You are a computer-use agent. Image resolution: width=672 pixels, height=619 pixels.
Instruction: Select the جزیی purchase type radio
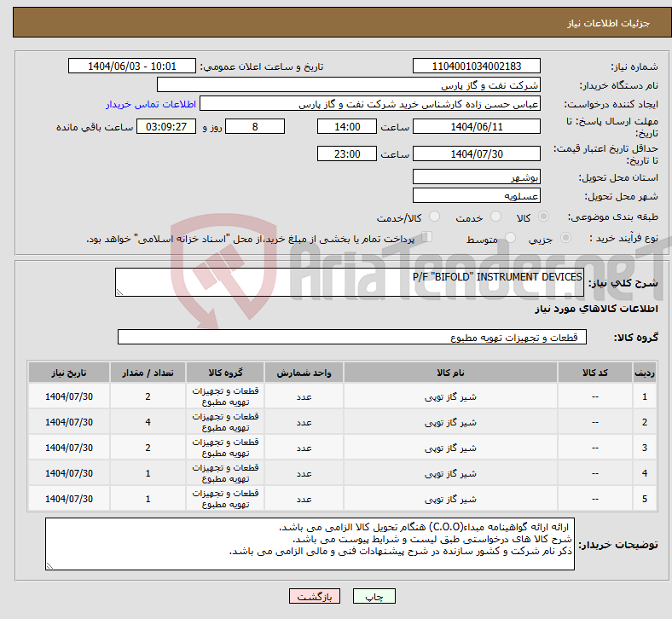tap(565, 237)
